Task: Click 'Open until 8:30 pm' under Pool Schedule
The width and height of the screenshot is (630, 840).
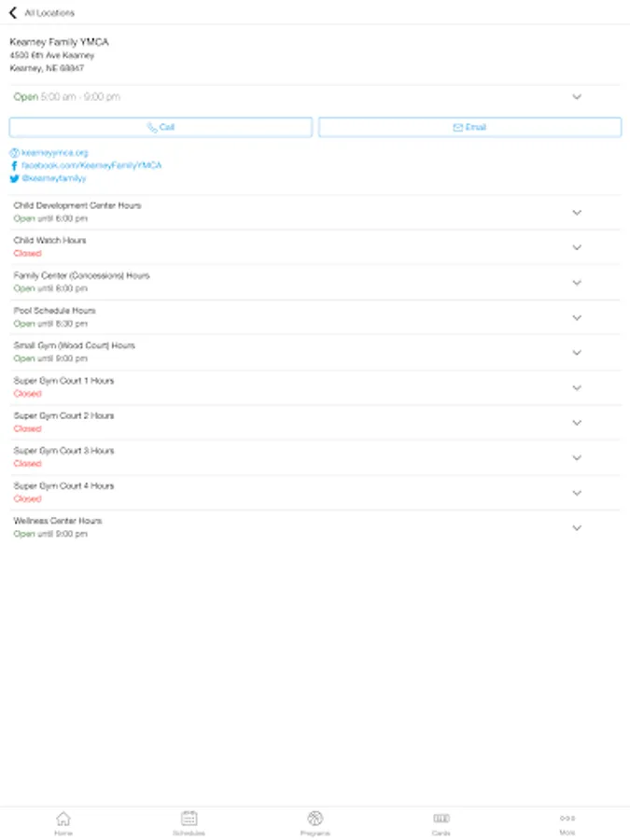Action: (x=50, y=324)
